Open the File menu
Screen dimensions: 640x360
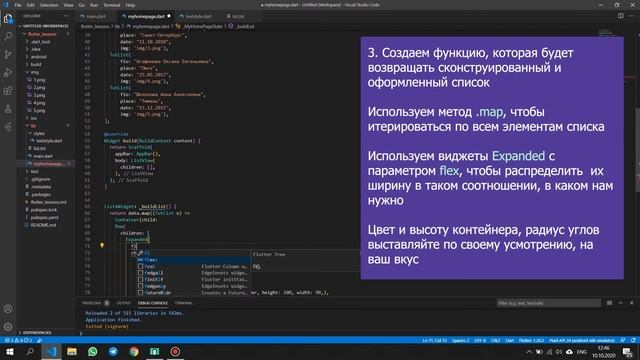click(18, 5)
